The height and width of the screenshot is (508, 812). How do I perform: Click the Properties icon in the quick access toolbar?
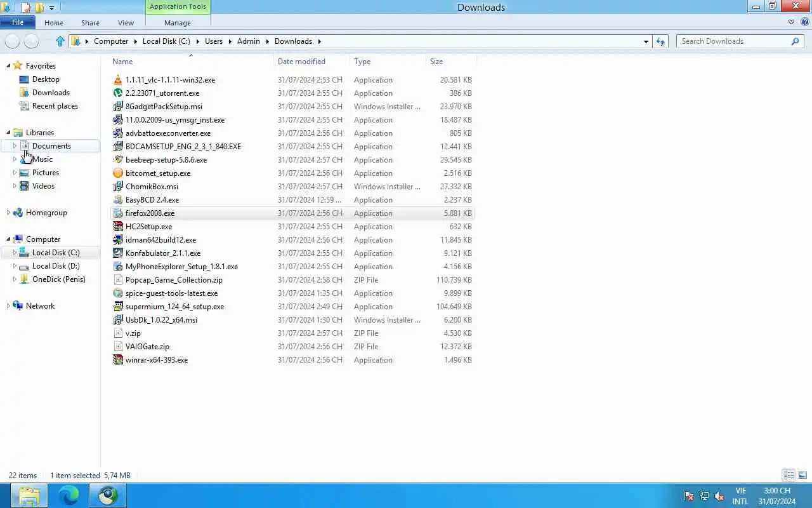26,8
